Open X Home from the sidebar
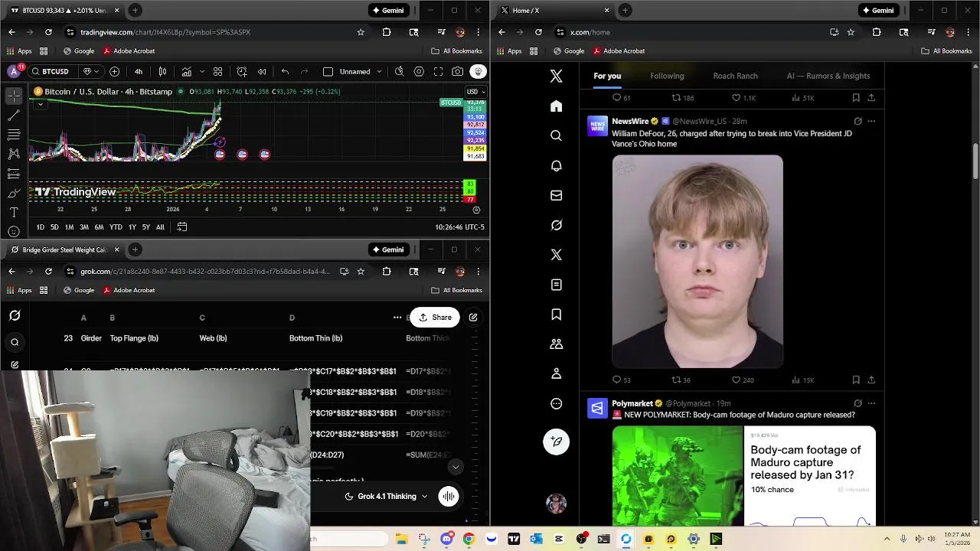Image resolution: width=980 pixels, height=551 pixels. tap(557, 106)
